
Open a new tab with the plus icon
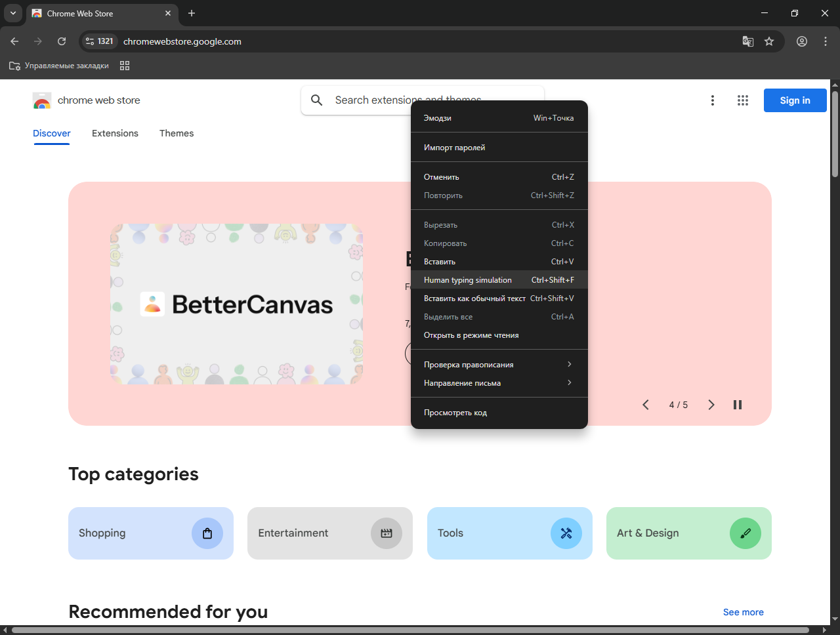click(192, 13)
